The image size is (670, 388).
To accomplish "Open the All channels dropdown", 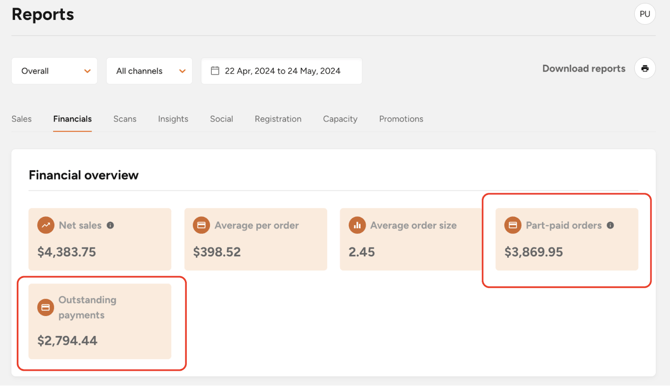I will pos(149,71).
